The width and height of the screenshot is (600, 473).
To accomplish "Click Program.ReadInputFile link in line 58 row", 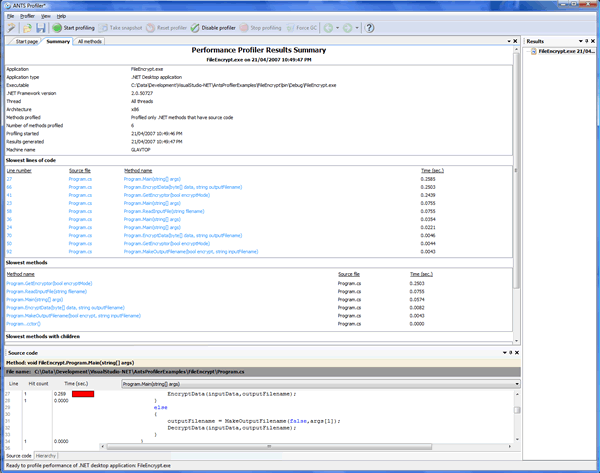I will coord(164,211).
